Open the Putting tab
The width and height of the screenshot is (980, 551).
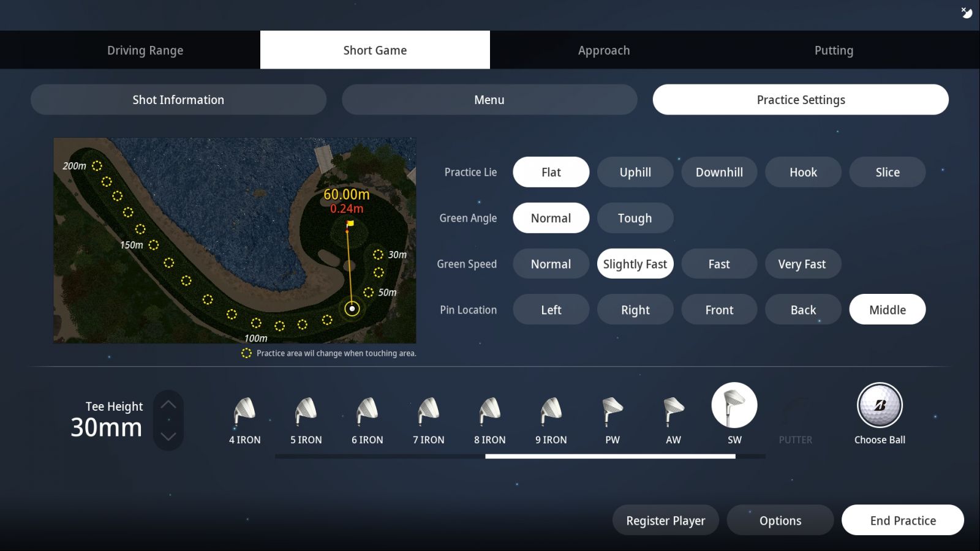(x=834, y=50)
